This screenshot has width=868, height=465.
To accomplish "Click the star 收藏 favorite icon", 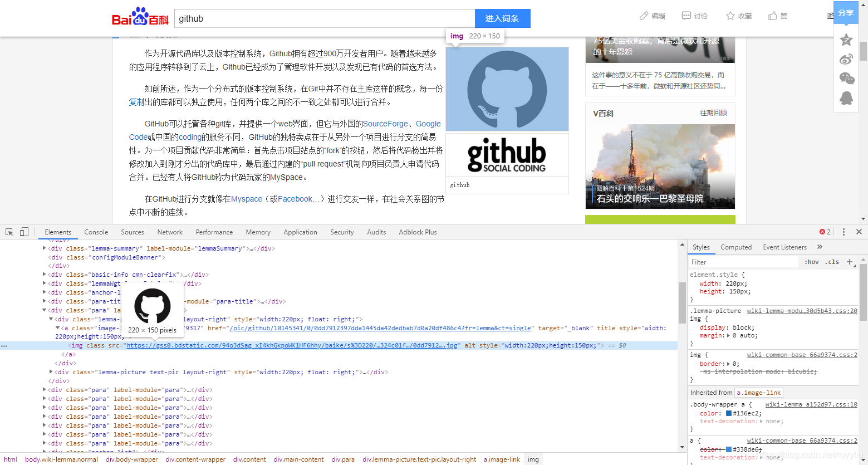I will coord(730,16).
